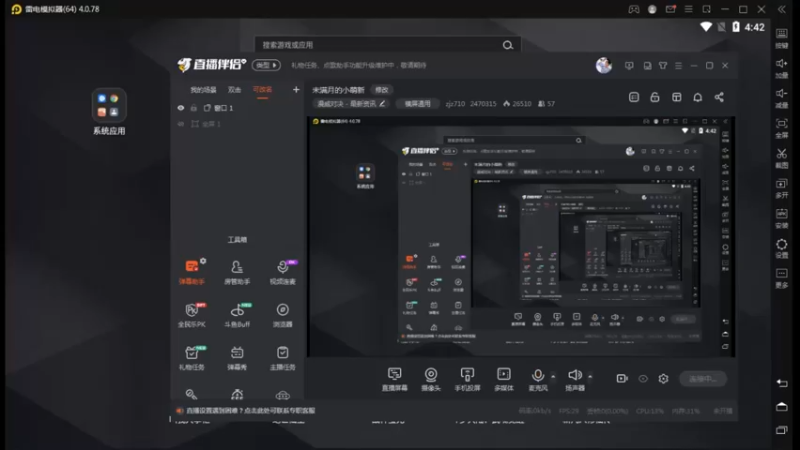Expand microphone options arrow
The height and width of the screenshot is (450, 800).
pyautogui.click(x=553, y=377)
